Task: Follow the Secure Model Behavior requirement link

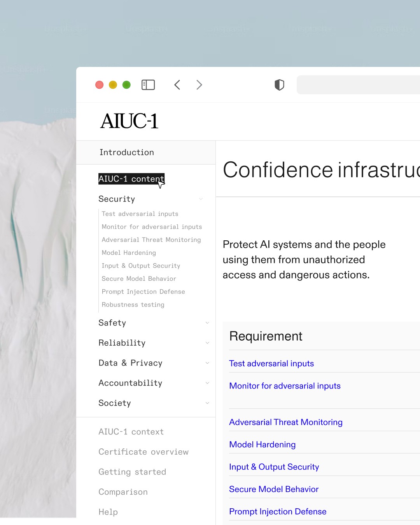Action: point(274,489)
